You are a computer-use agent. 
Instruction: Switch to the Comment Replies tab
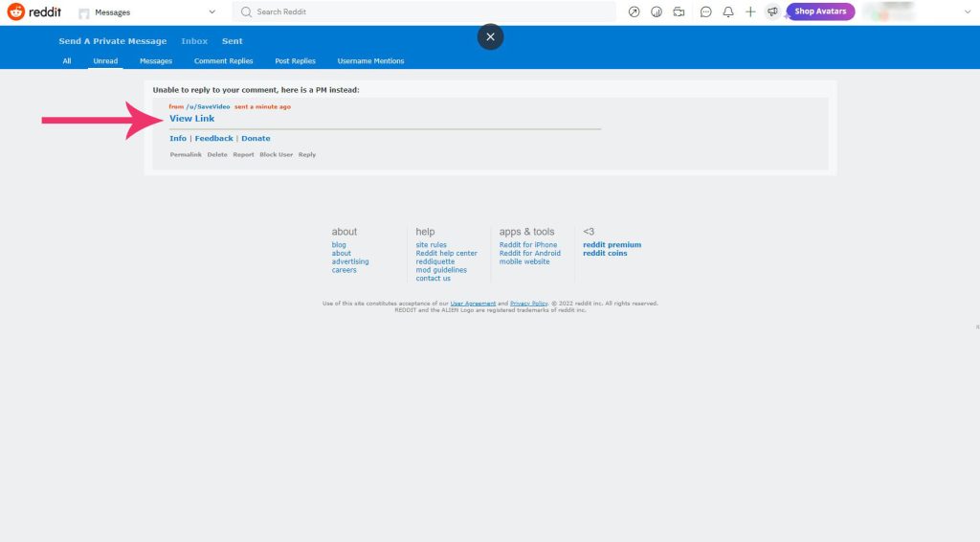[223, 61]
